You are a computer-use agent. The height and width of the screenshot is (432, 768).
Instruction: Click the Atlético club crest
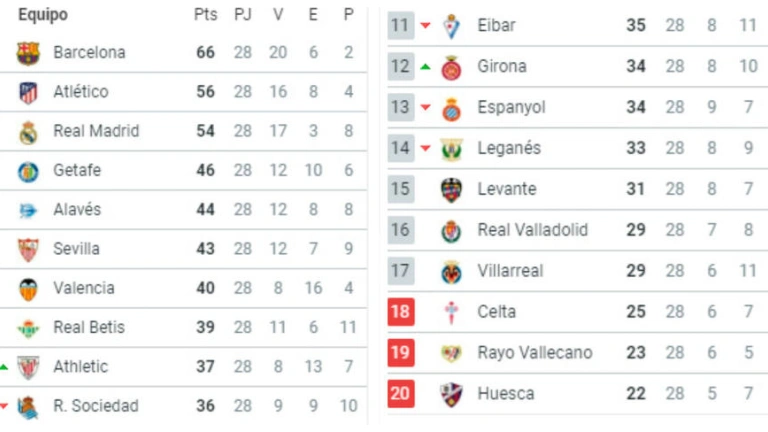(x=28, y=93)
